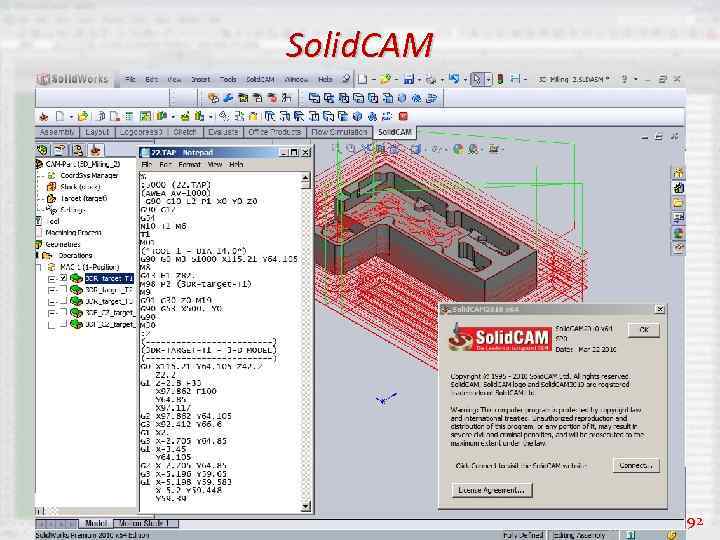This screenshot has width=720, height=540.
Task: Click the Undo icon in the top toolbar
Action: tap(454, 79)
